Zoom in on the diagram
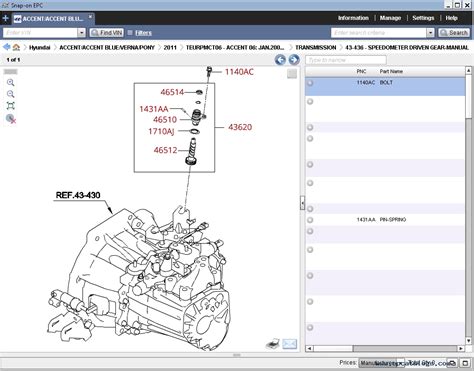 coord(11,82)
